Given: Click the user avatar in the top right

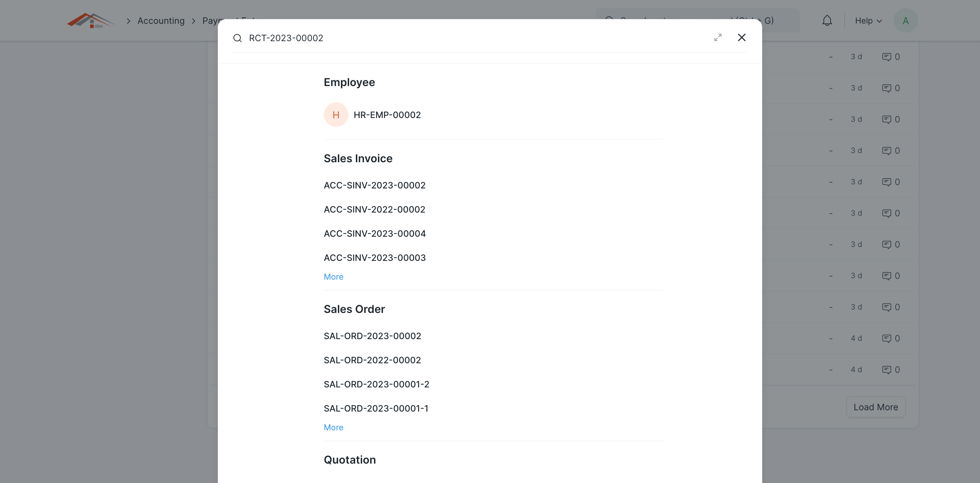Looking at the screenshot, I should (905, 20).
